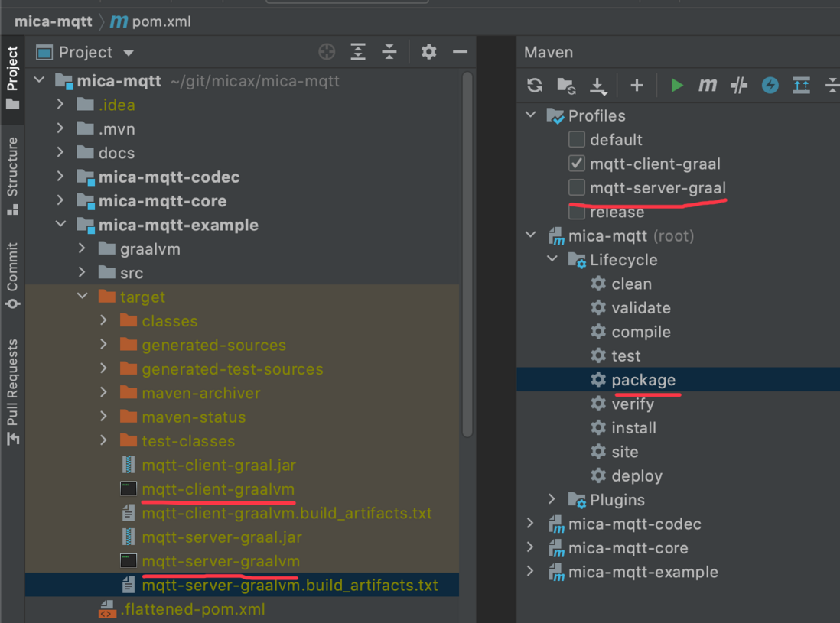Open the Project view dropdown arrow
This screenshot has width=840, height=623.
click(x=128, y=53)
